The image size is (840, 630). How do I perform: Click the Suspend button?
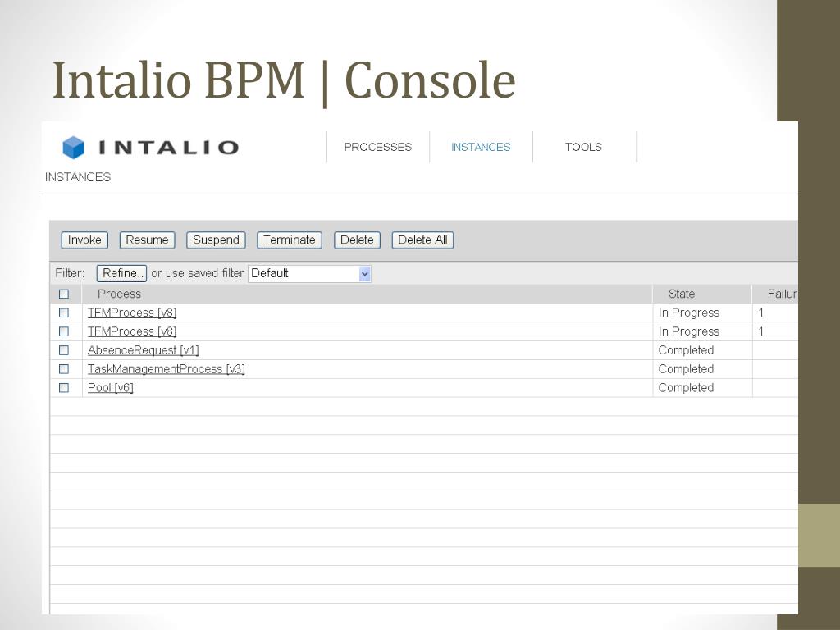tap(216, 240)
